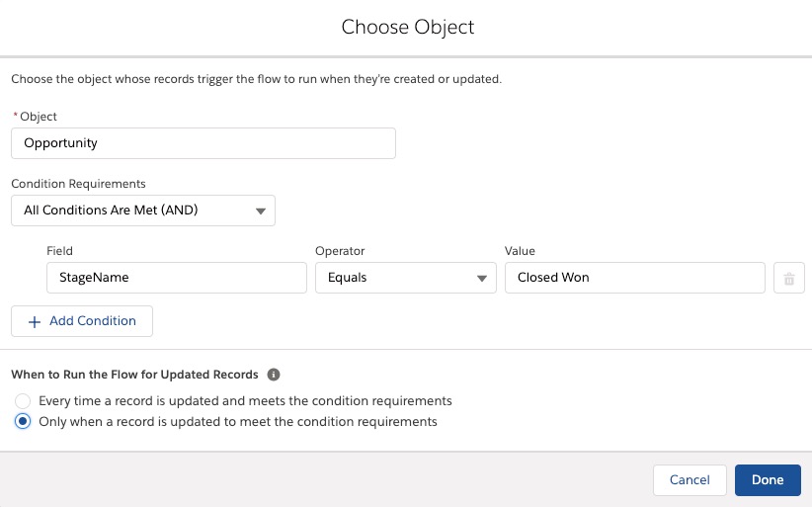Select "Only when a record is updated" radio button
This screenshot has width=812, height=507.
[23, 422]
